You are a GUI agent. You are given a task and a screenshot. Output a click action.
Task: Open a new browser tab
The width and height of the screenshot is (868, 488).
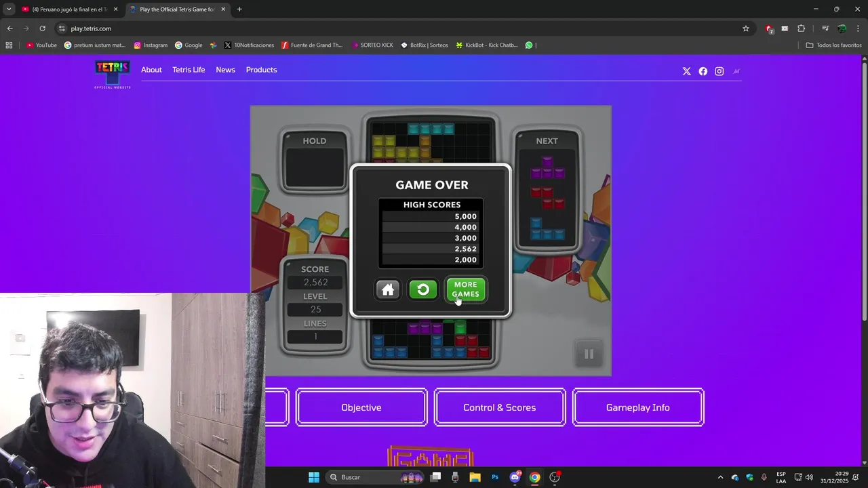pyautogui.click(x=239, y=9)
